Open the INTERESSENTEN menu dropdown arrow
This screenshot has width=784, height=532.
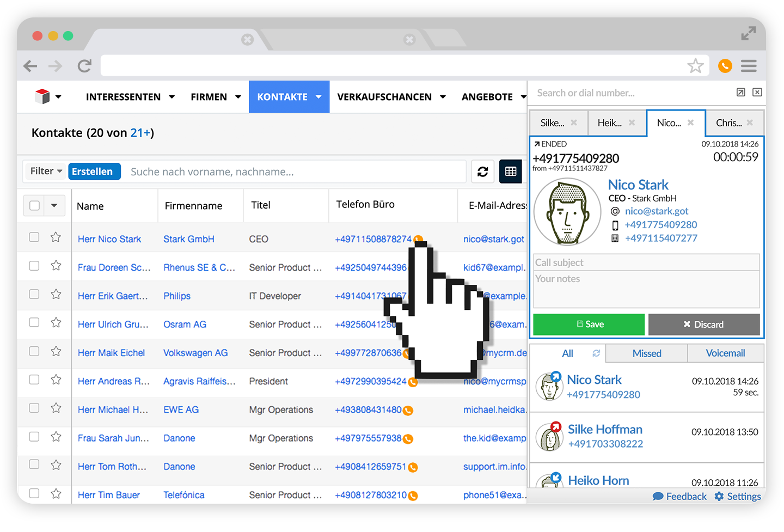click(x=171, y=97)
